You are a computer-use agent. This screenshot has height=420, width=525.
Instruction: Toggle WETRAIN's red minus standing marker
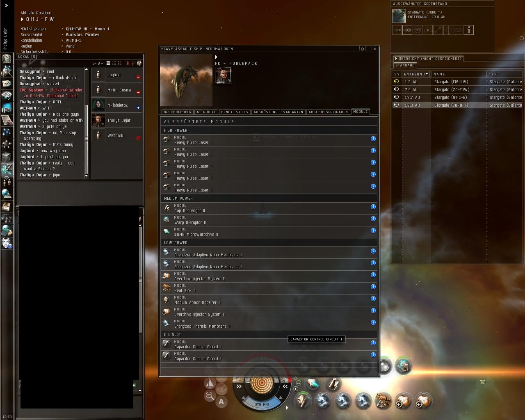tap(138, 138)
